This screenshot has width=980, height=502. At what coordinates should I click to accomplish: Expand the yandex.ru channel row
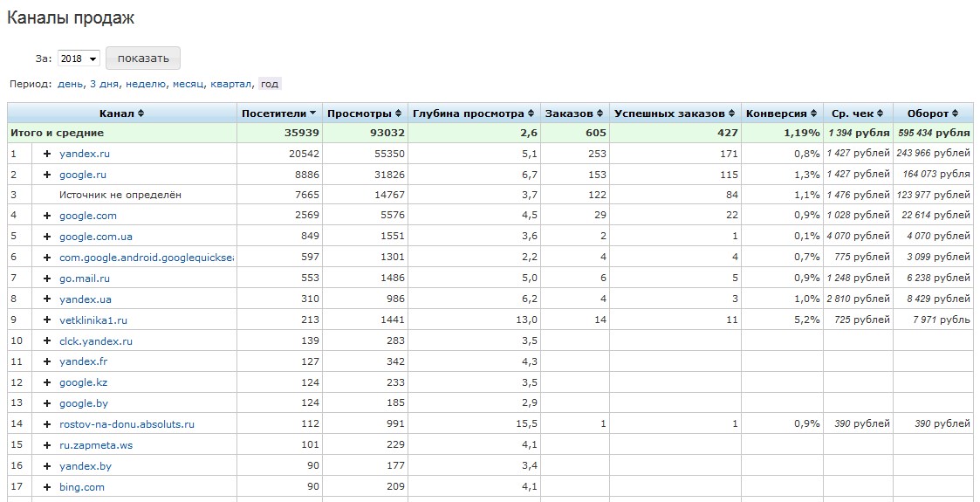(47, 154)
